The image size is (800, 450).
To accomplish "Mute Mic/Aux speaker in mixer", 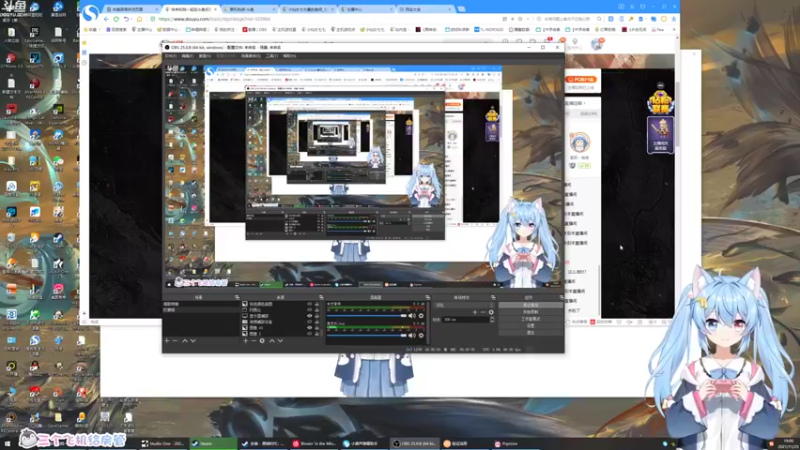I will [x=412, y=335].
